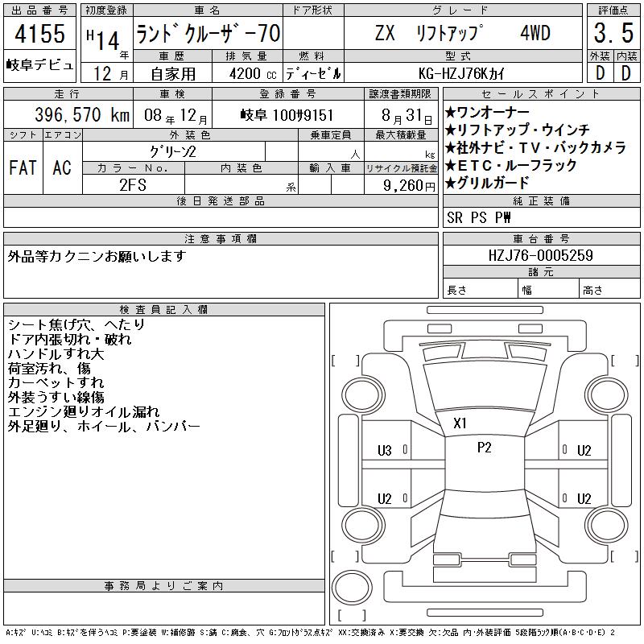The width and height of the screenshot is (644, 644).
Task: Click the exterior color グリーン2
Action: (173, 152)
